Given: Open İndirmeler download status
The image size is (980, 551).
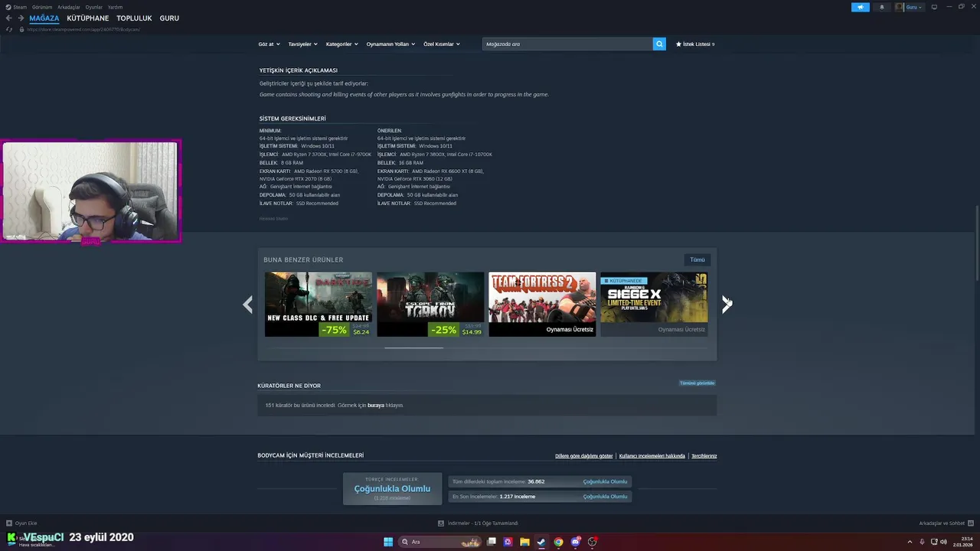Looking at the screenshot, I should (478, 523).
